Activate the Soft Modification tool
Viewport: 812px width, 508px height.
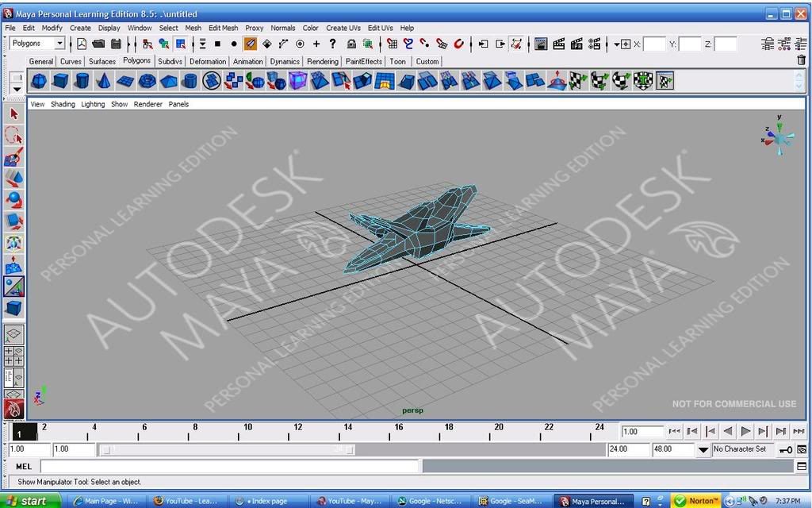14,265
